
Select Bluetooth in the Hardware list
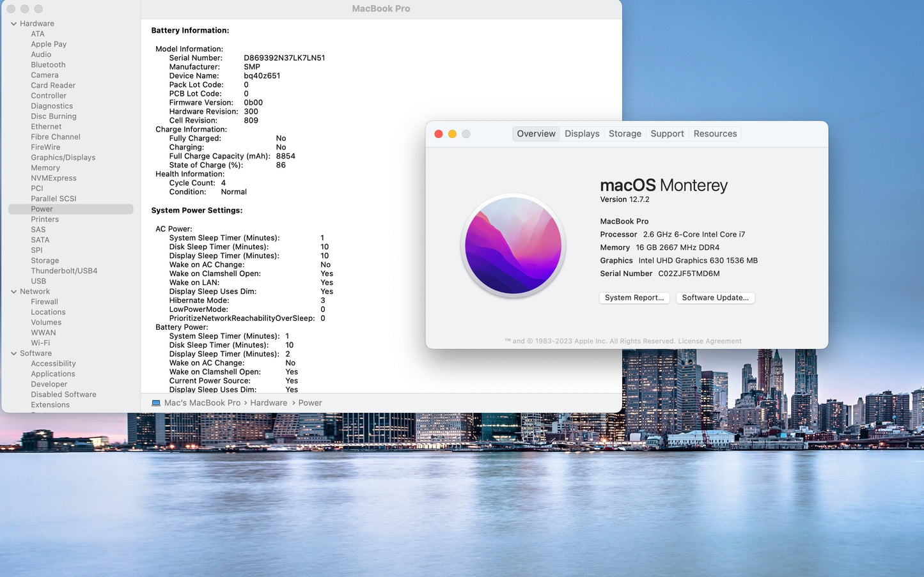[48, 65]
